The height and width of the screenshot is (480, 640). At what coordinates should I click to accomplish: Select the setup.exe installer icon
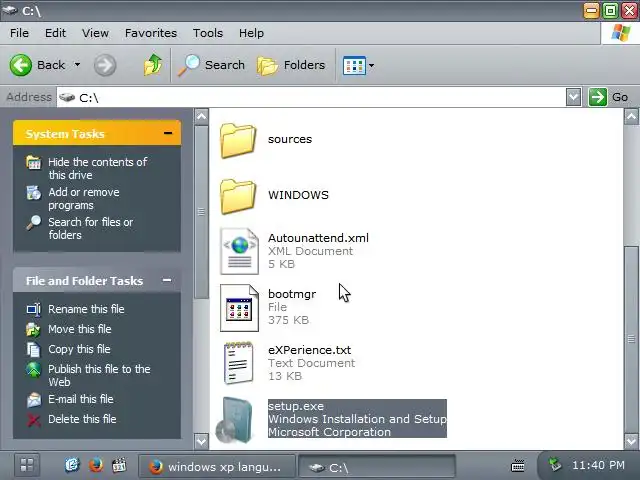point(234,420)
